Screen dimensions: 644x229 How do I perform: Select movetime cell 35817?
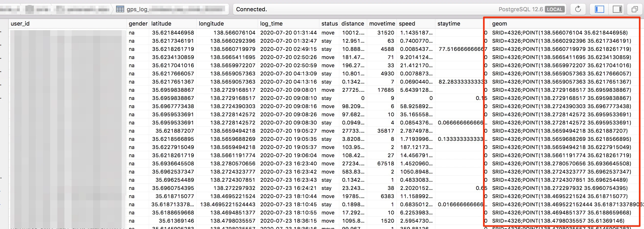point(386,131)
